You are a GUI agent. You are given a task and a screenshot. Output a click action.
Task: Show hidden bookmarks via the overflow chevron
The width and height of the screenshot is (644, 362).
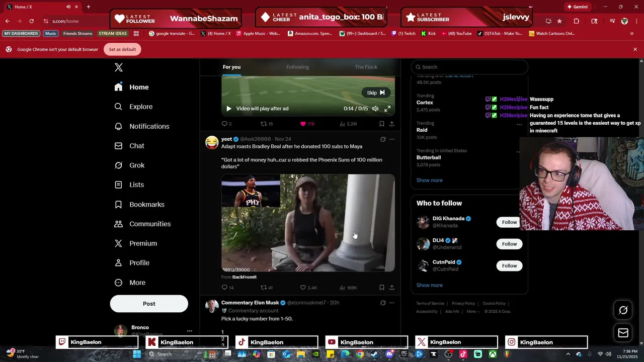(632, 34)
